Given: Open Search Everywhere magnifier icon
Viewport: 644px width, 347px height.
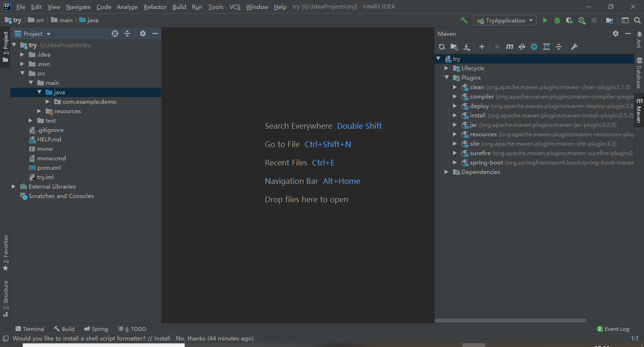Looking at the screenshot, I should 637,20.
